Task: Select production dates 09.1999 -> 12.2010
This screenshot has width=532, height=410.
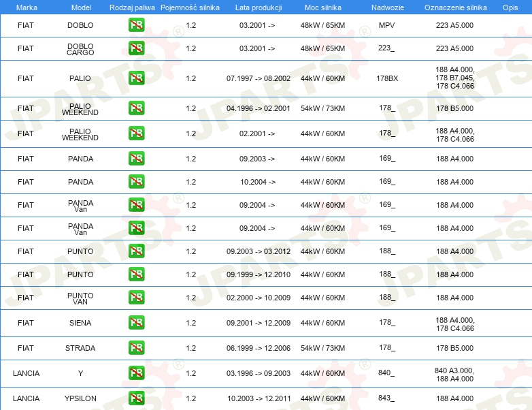Action: click(259, 274)
